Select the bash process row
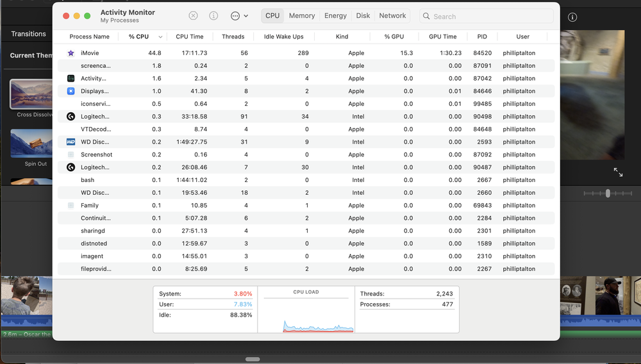Image resolution: width=641 pixels, height=364 pixels. (x=306, y=179)
